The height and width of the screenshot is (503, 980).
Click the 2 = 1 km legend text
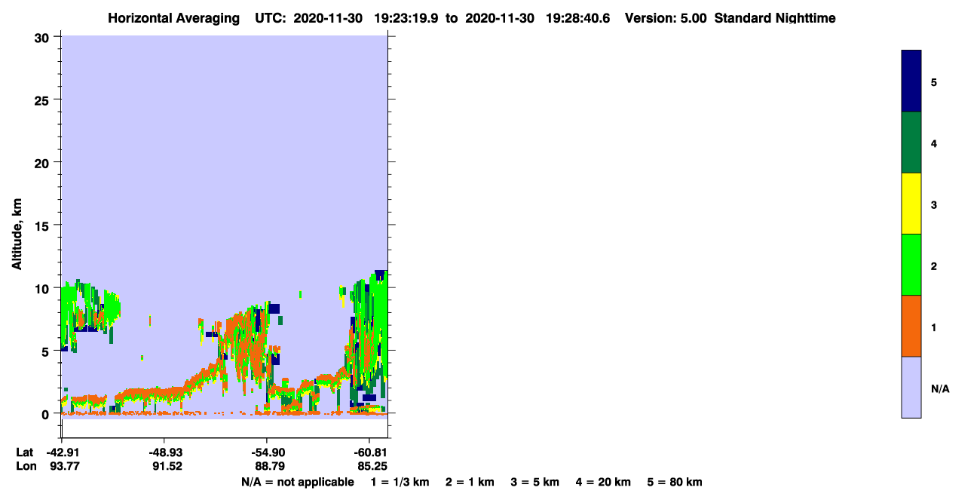470,482
